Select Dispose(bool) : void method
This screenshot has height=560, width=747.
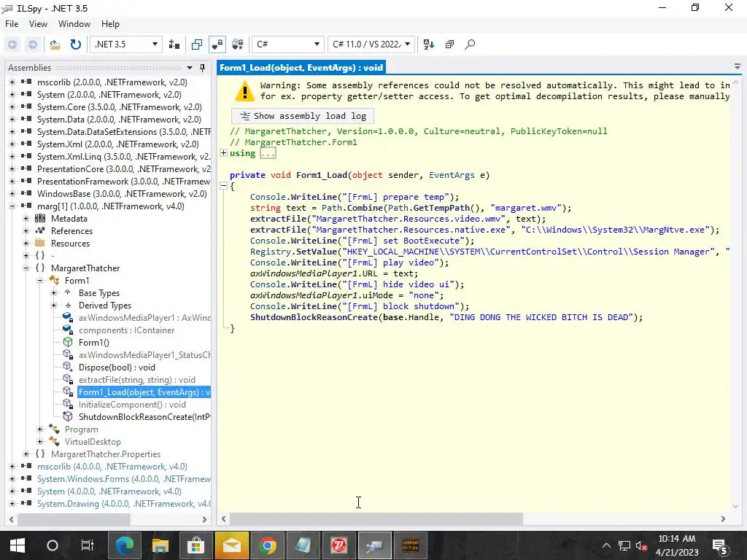[x=117, y=367]
